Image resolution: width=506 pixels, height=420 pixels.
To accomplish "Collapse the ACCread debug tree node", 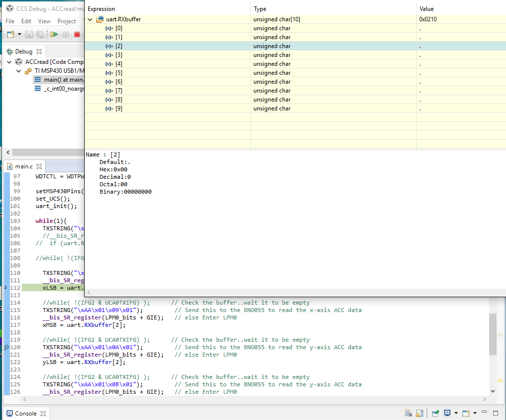I will point(9,62).
